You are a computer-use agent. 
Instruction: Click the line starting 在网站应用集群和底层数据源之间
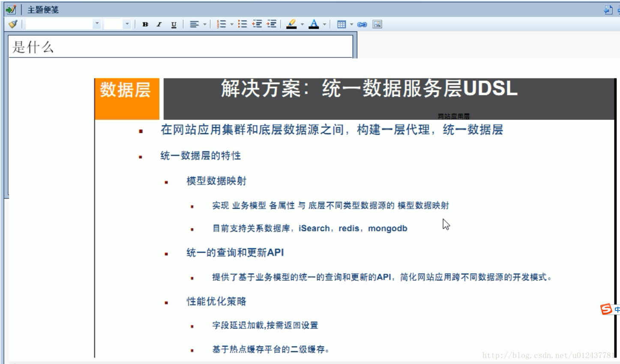click(x=332, y=130)
